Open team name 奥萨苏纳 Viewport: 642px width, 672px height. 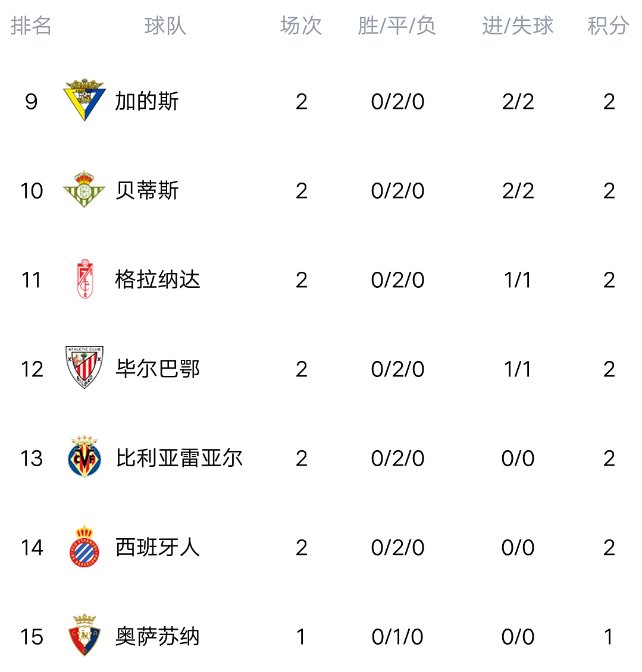[158, 636]
